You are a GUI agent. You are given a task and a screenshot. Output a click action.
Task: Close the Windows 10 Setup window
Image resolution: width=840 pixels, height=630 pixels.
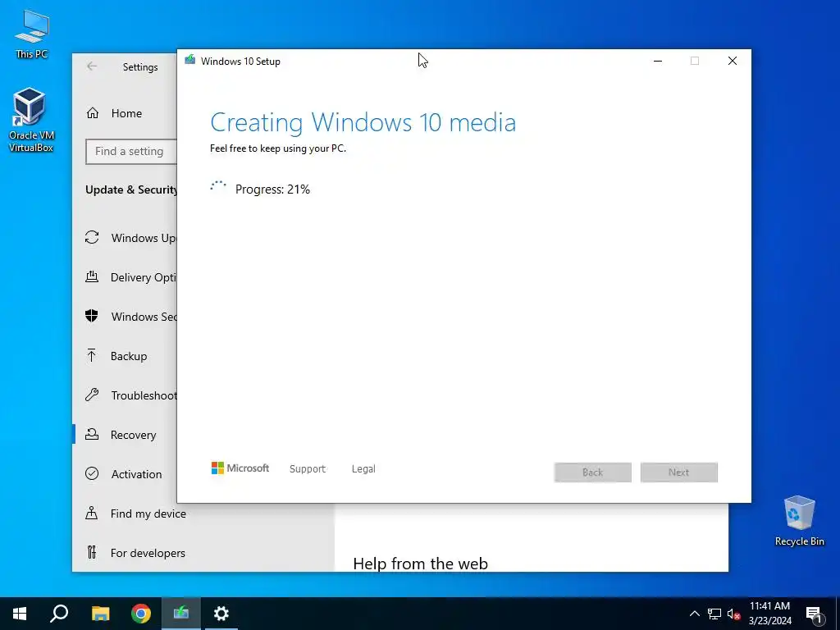pos(733,61)
